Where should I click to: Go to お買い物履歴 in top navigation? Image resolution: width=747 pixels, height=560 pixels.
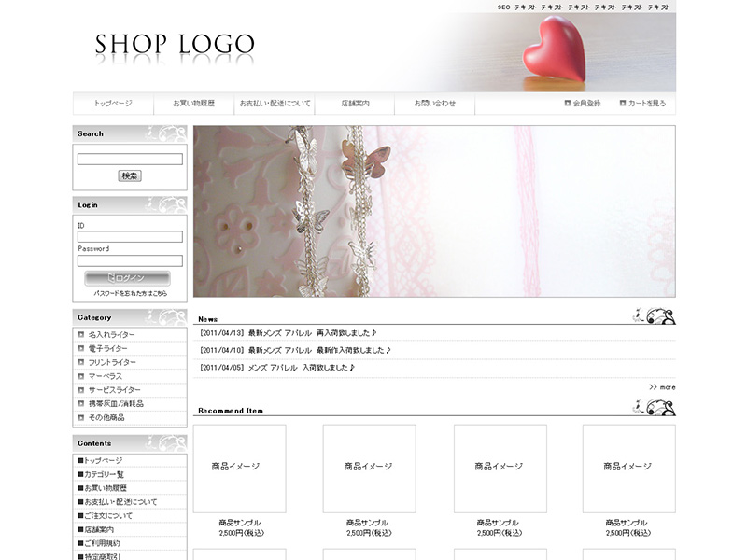193,104
